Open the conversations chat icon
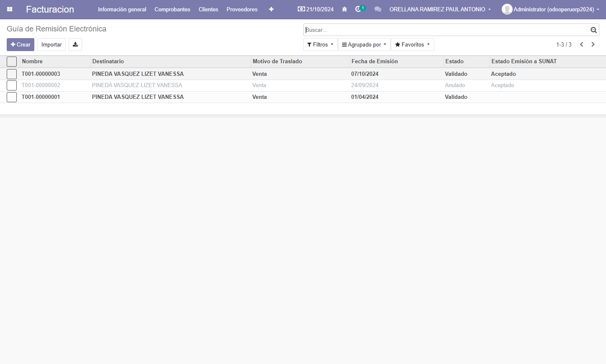Viewport: 606px width, 364px height. (378, 9)
